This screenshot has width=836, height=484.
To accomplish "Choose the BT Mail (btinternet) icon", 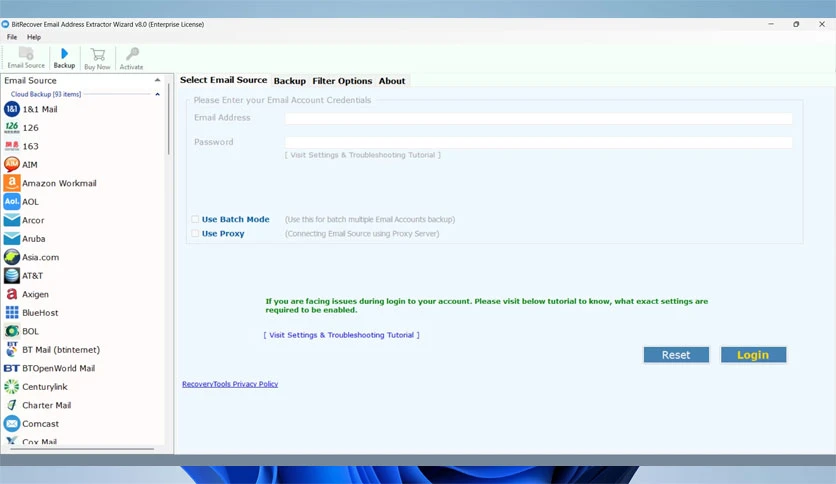I will pos(12,349).
